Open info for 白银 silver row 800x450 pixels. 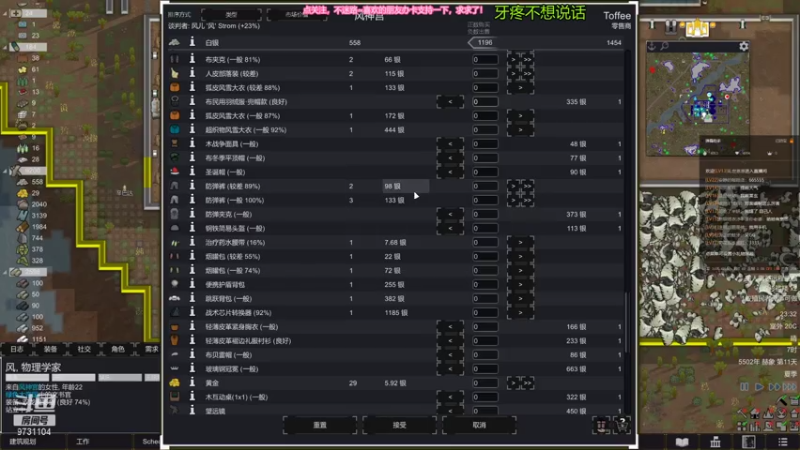pyautogui.click(x=192, y=42)
